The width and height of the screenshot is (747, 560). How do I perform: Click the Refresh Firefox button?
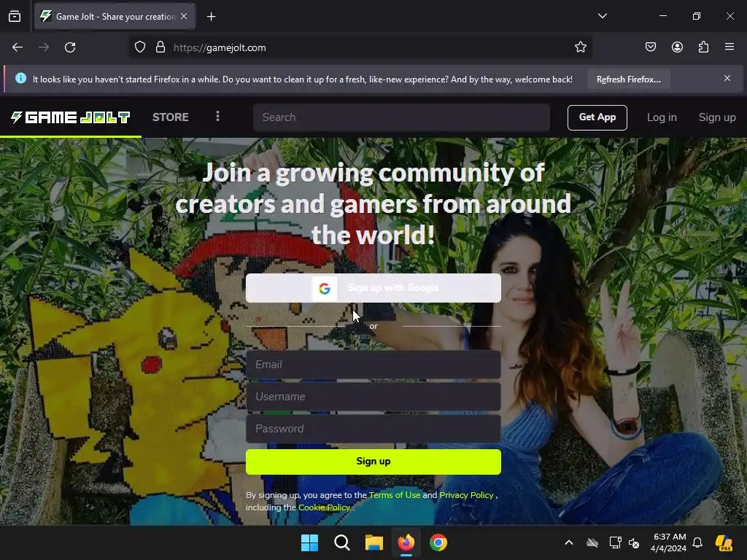pos(628,79)
